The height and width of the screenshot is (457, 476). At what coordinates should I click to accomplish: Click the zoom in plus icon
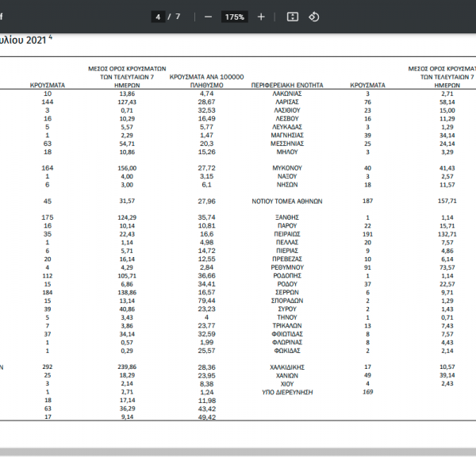[x=261, y=17]
